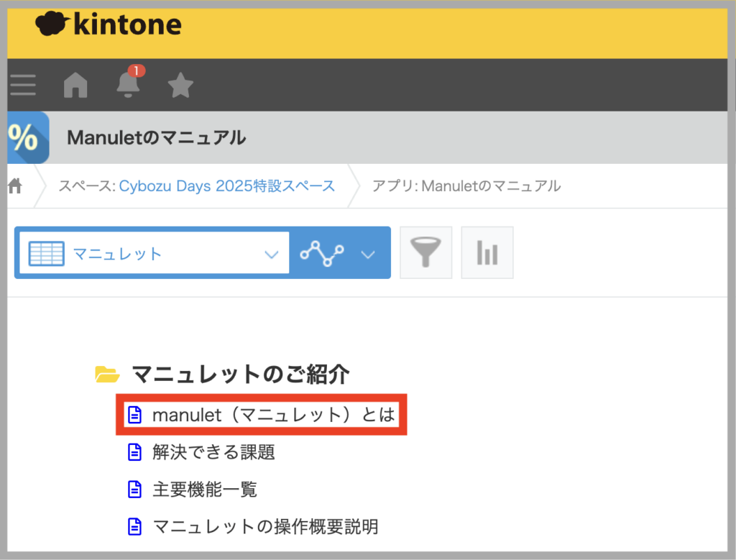Open notifications using the bell icon

[x=129, y=85]
